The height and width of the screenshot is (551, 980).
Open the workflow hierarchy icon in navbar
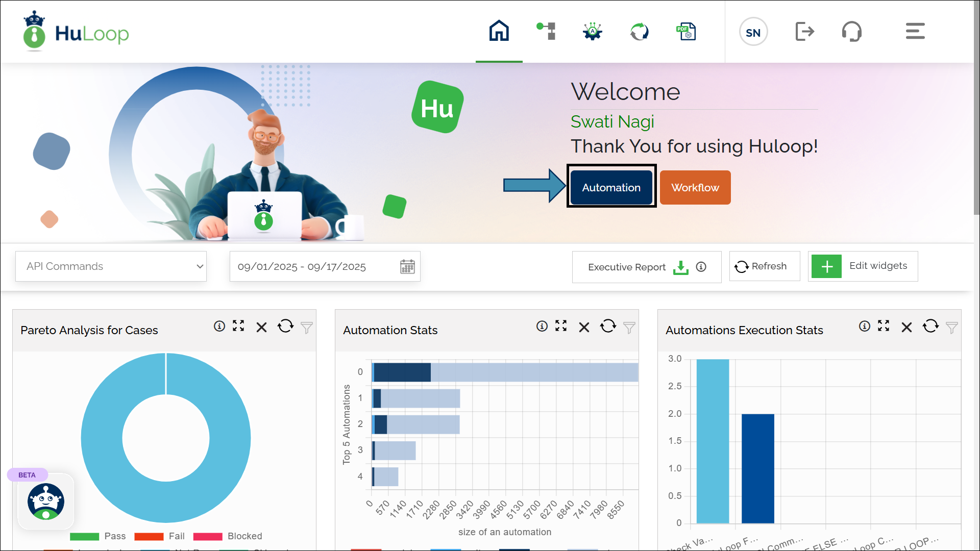[546, 31]
